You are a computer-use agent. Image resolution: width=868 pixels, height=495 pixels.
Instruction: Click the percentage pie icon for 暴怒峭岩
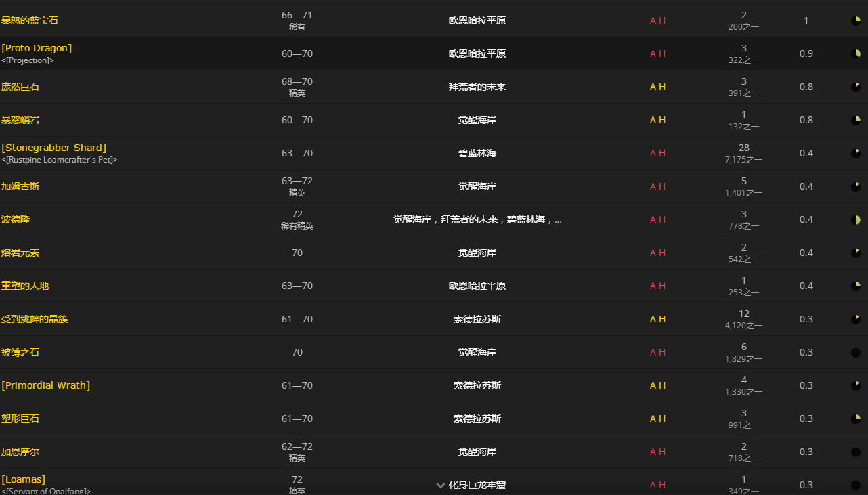tap(856, 120)
